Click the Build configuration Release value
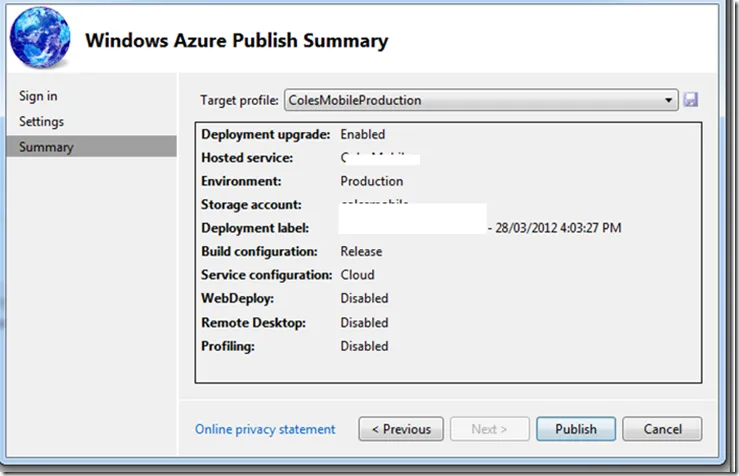 point(361,251)
